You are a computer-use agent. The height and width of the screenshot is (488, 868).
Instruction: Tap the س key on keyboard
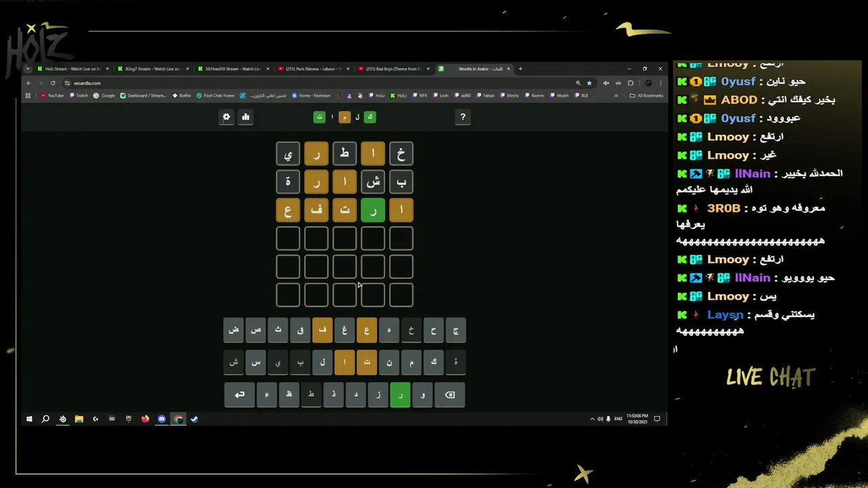(256, 362)
